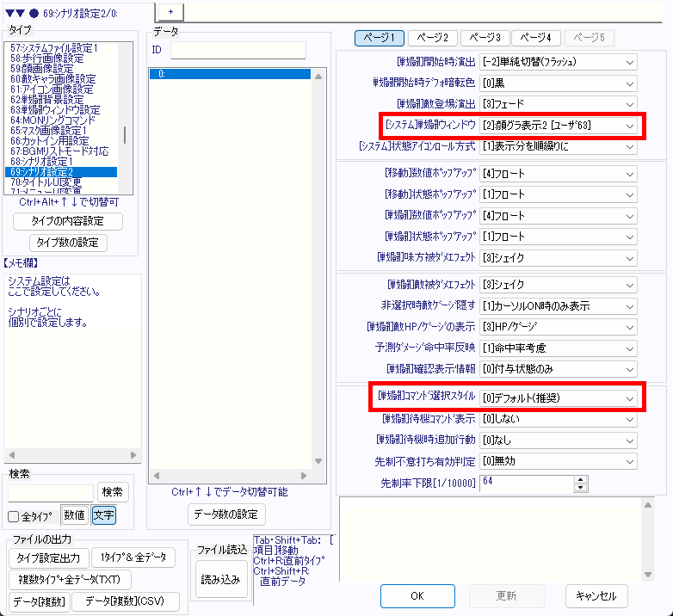Toggle the 数値 search mode button
The image size is (673, 616).
[x=74, y=515]
